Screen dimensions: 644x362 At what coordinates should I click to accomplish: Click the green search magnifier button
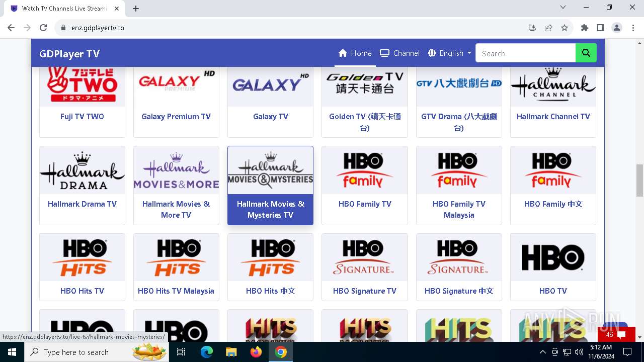pyautogui.click(x=586, y=53)
